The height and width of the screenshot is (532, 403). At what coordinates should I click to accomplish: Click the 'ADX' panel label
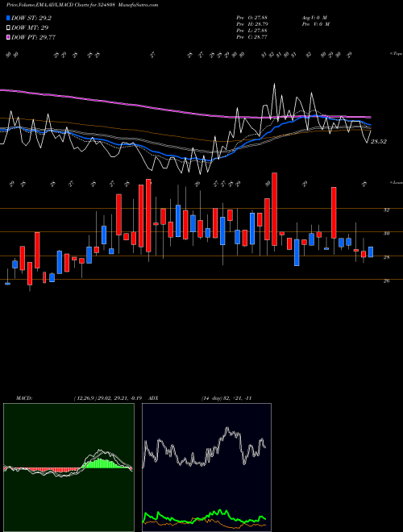[x=153, y=398]
